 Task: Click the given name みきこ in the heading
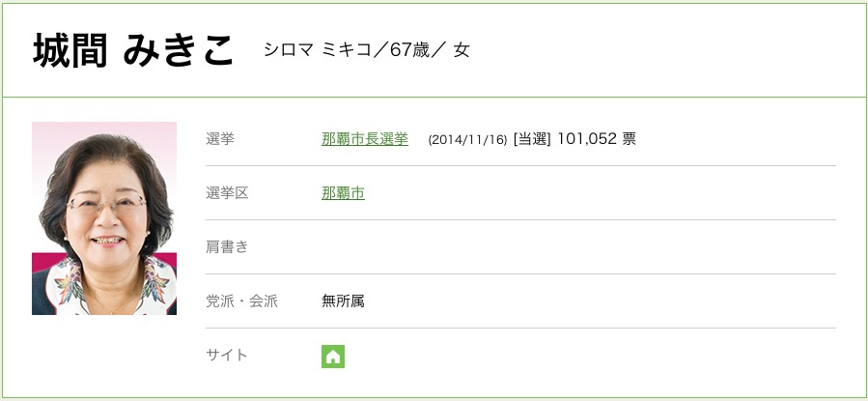coord(180,51)
